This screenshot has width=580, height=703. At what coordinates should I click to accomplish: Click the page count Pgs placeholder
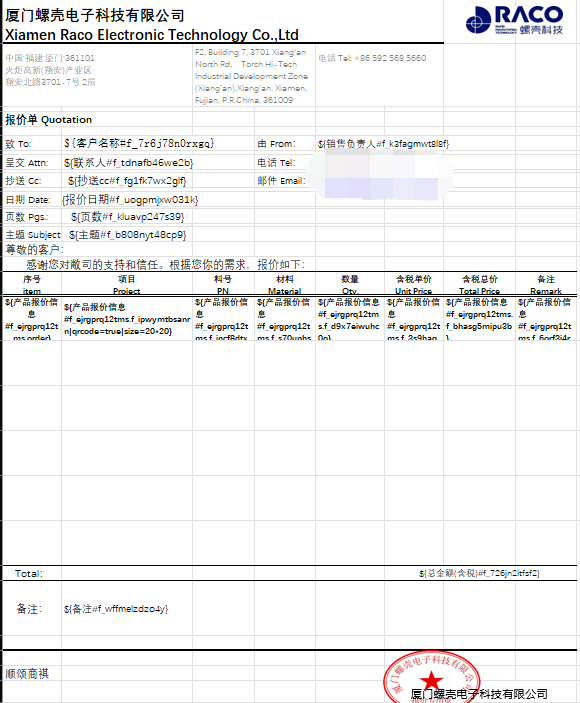point(127,217)
